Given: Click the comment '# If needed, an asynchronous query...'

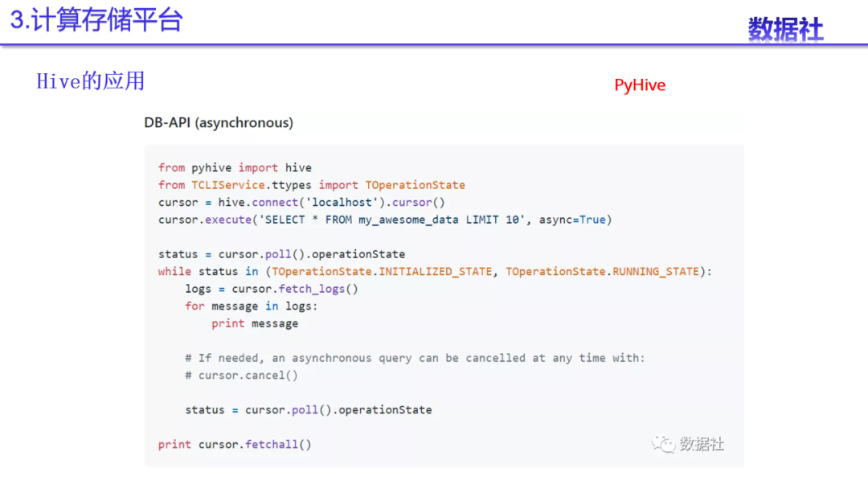Looking at the screenshot, I should pyautogui.click(x=416, y=358).
